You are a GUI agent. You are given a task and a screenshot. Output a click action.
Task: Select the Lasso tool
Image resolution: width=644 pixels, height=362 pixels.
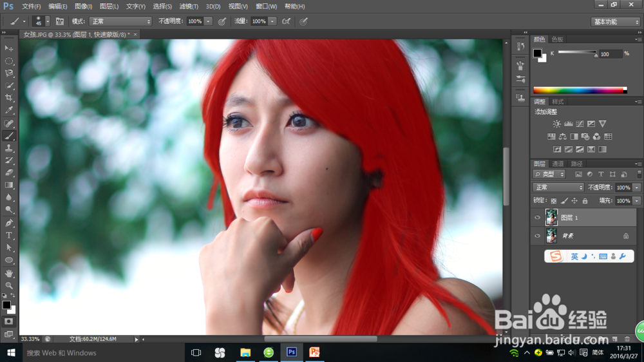(9, 73)
